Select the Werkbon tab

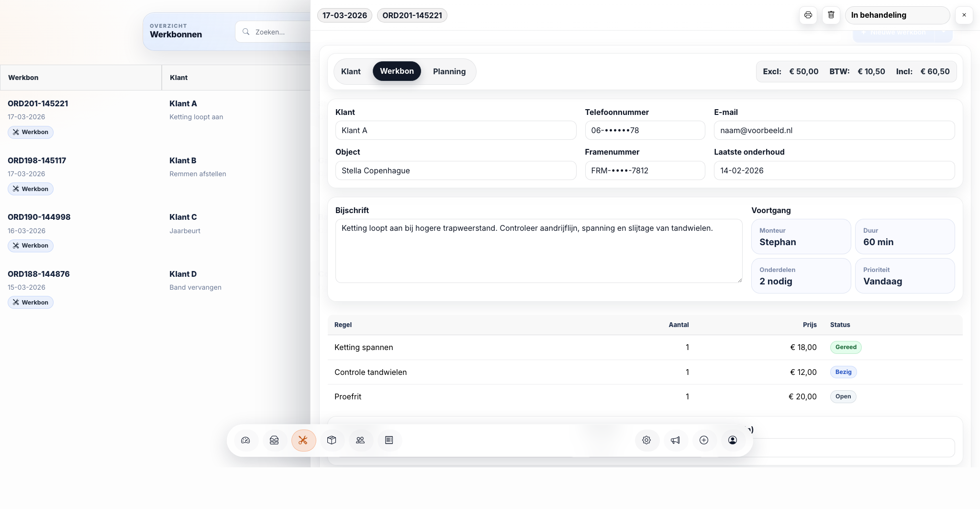point(397,71)
